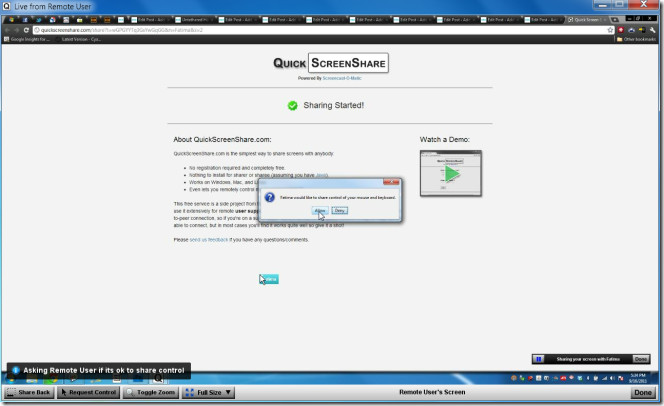Switch to the Unrethaned browser tab

pyautogui.click(x=193, y=19)
